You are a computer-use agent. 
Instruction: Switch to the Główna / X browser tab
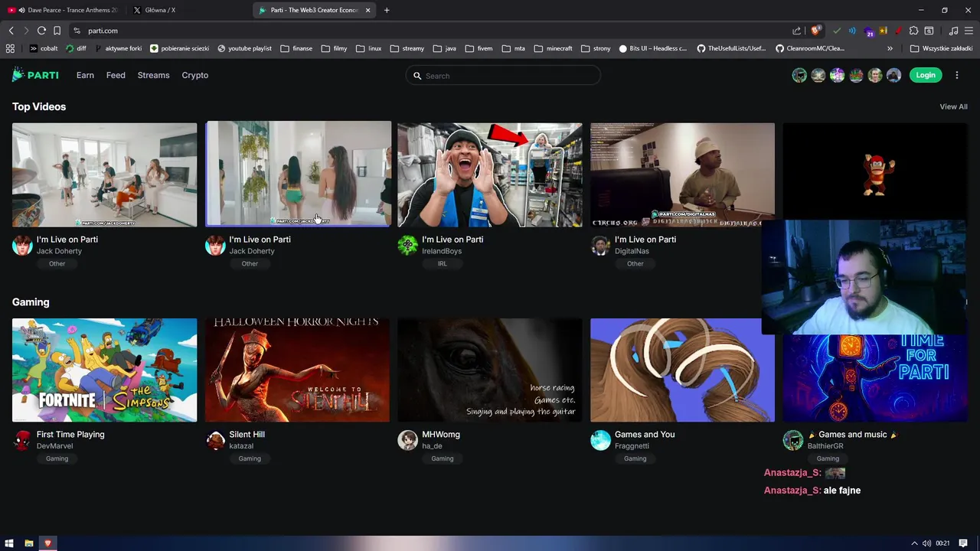[188, 10]
